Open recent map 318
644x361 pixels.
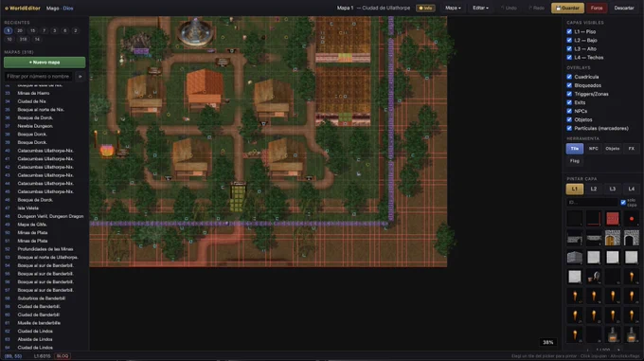click(23, 40)
